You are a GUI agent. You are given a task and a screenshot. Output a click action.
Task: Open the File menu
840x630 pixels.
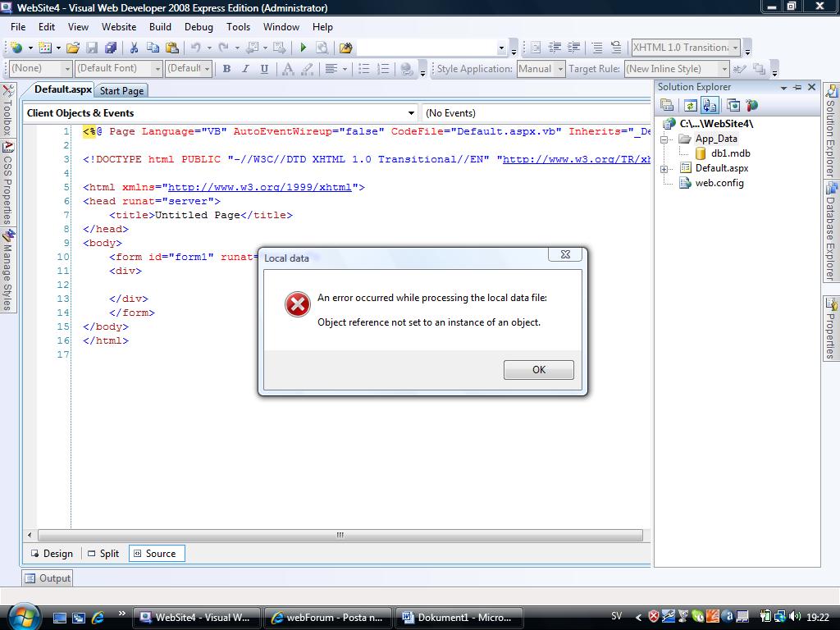click(18, 27)
